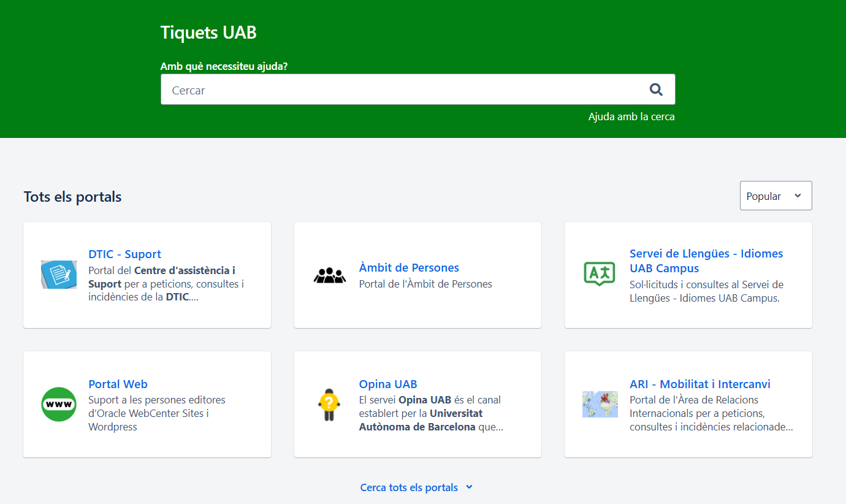
Task: Open the DTIC - Suport notepad icon
Action: 59,275
